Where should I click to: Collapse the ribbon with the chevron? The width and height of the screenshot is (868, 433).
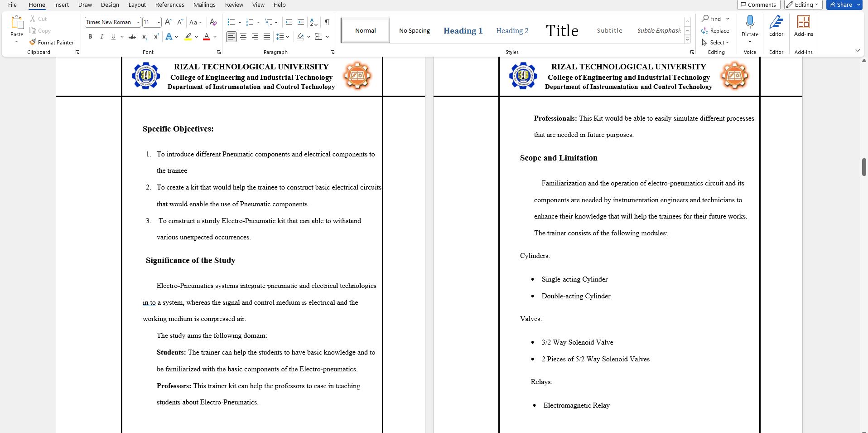[858, 51]
